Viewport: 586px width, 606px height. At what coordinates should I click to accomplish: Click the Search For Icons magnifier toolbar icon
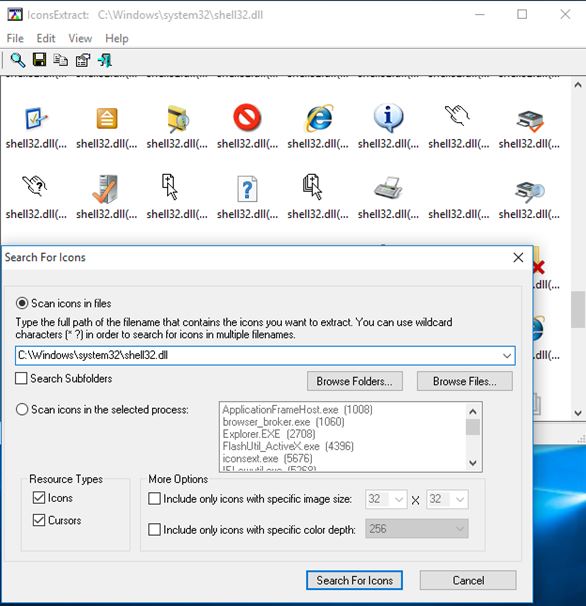coord(18,60)
